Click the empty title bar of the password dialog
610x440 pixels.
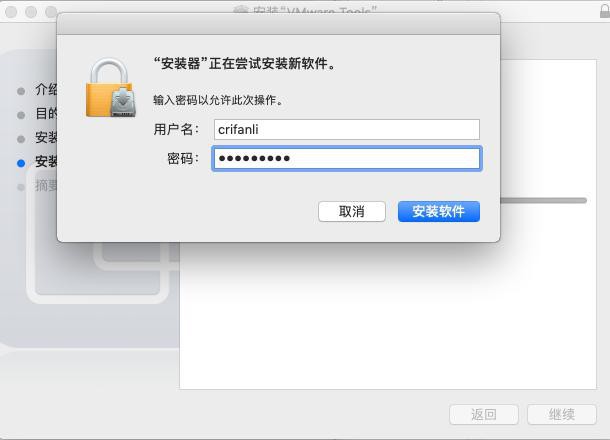[278, 24]
